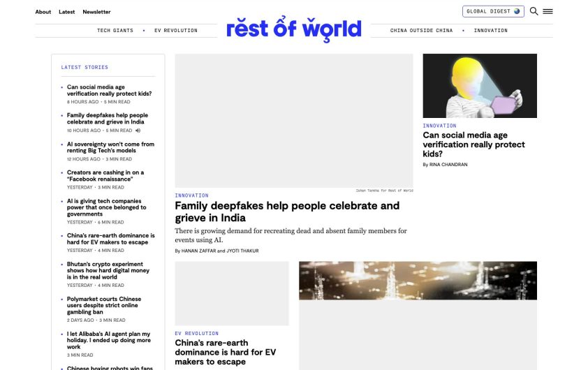This screenshot has height=370, width=588.
Task: Open sidebar story about social media age verification
Action: (109, 90)
